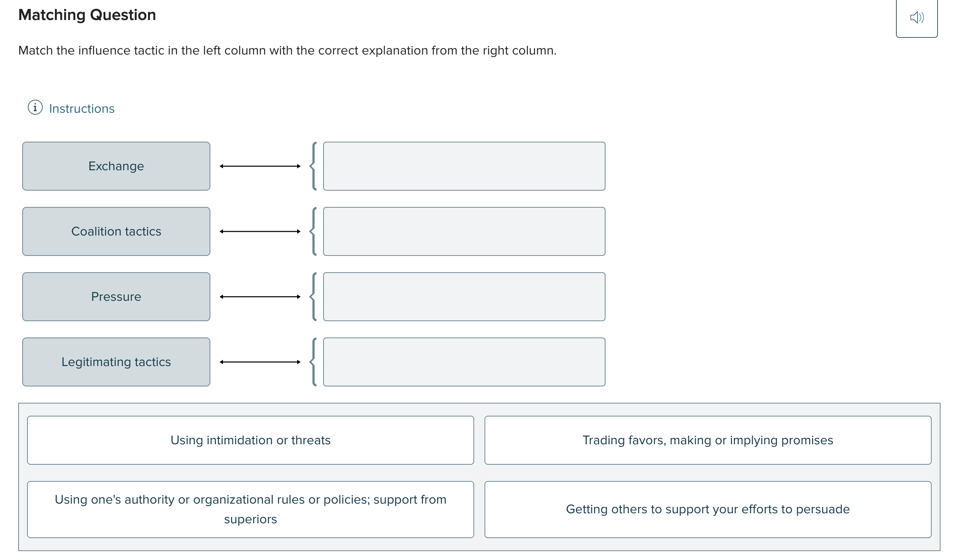Click the empty drop slot beside Legitimating tactics
The image size is (955, 560).
(x=464, y=362)
